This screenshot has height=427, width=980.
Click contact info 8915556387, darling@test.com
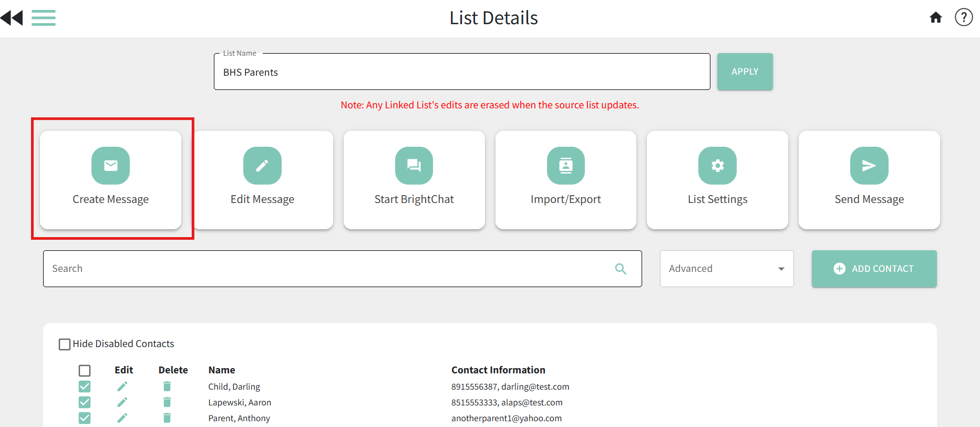pos(510,387)
